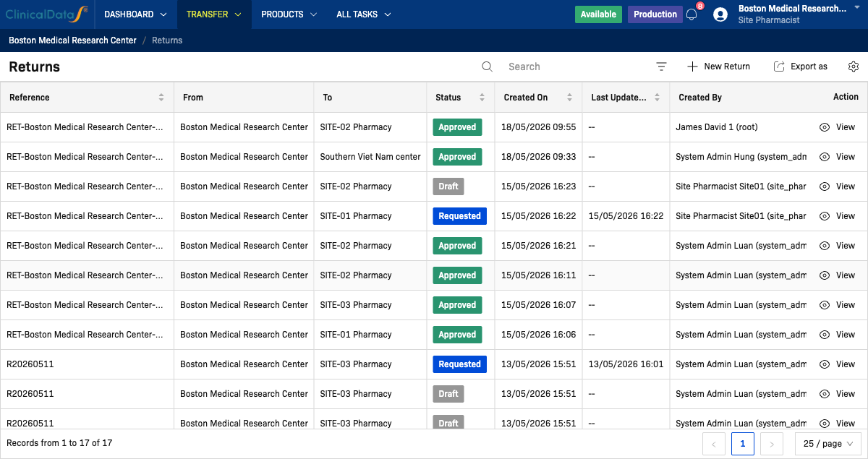Image resolution: width=868 pixels, height=459 pixels.
Task: Sort by Status column arrows
Action: click(x=482, y=98)
